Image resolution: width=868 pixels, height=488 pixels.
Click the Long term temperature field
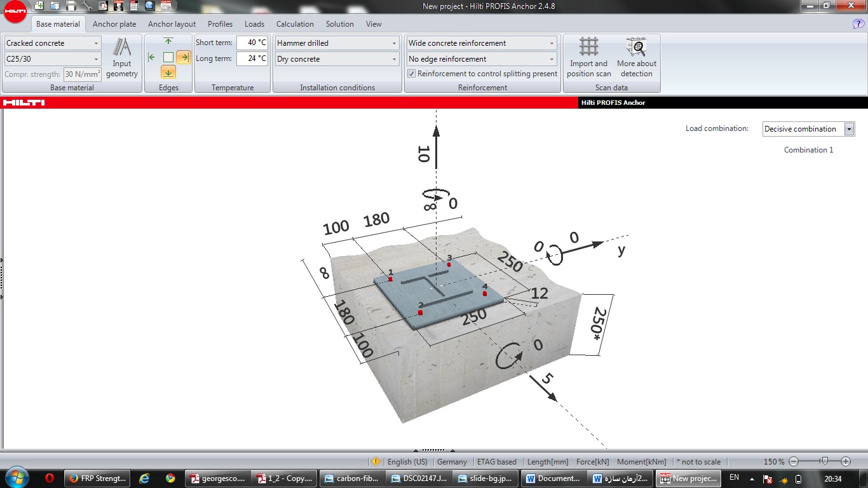tap(252, 59)
